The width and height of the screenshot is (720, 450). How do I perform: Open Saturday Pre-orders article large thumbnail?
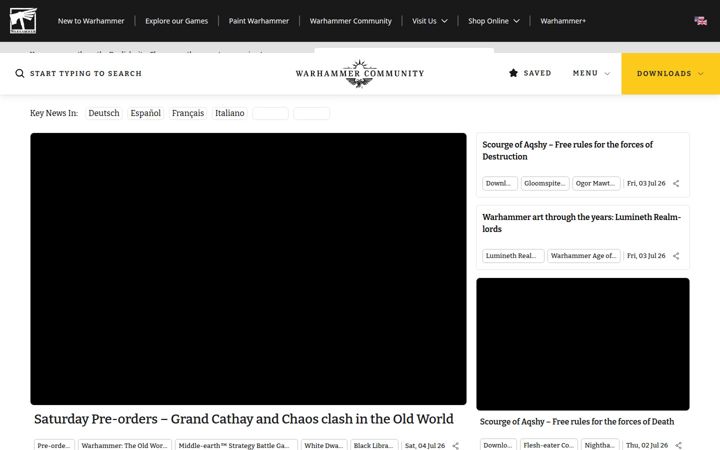click(248, 269)
